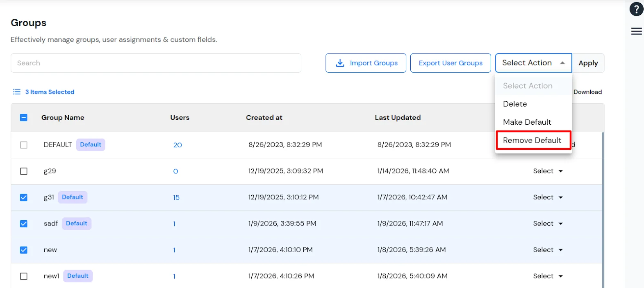Open the 0 users link for g29

[x=175, y=171]
